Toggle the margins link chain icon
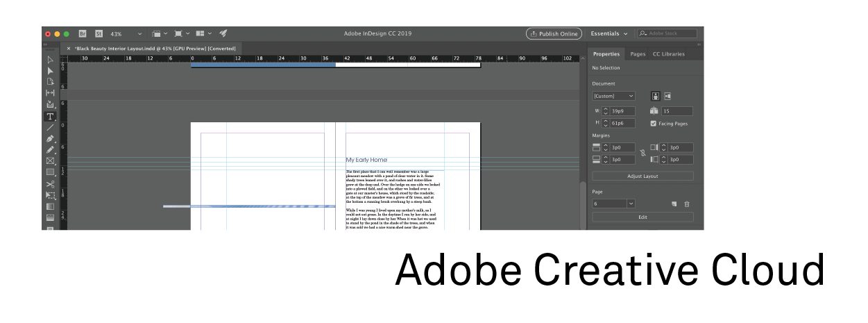Viewport: 868px width, 323px height. (643, 153)
